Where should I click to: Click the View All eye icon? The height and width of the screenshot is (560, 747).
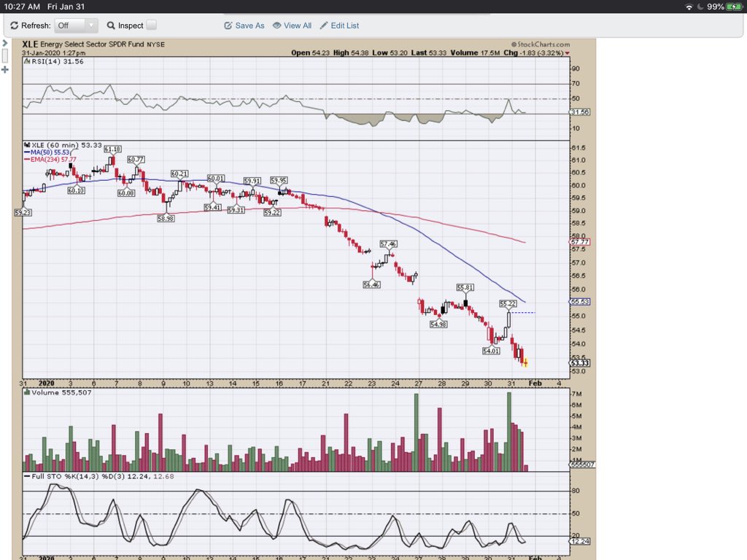point(276,26)
